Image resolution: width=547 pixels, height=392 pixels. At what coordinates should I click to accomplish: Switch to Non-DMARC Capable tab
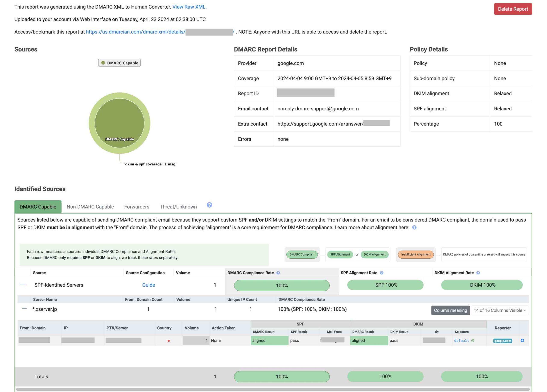pyautogui.click(x=90, y=207)
